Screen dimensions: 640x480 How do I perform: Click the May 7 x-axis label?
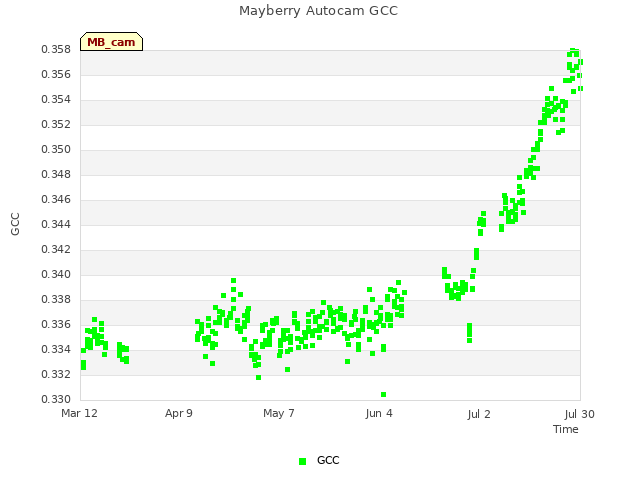coord(279,413)
